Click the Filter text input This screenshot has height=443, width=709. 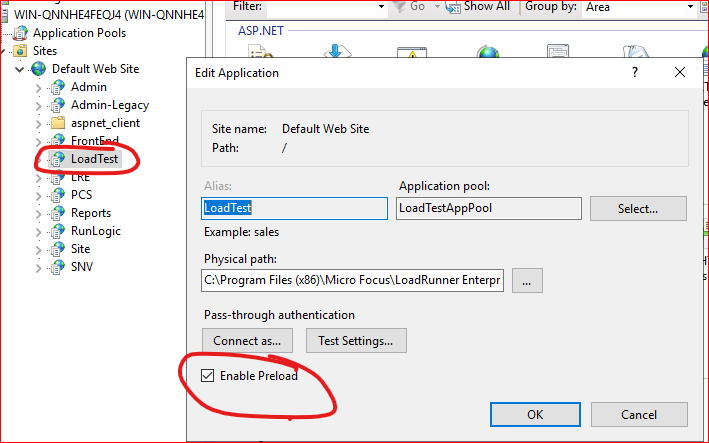pos(321,6)
